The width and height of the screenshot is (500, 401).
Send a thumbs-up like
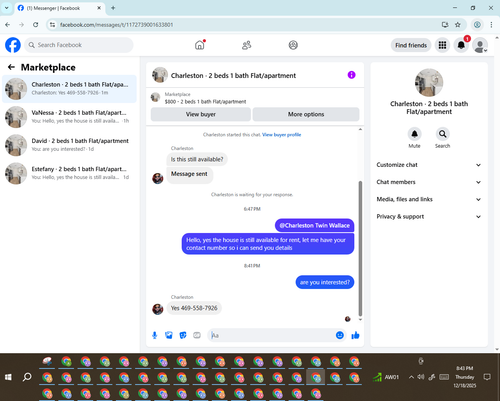pos(355,335)
